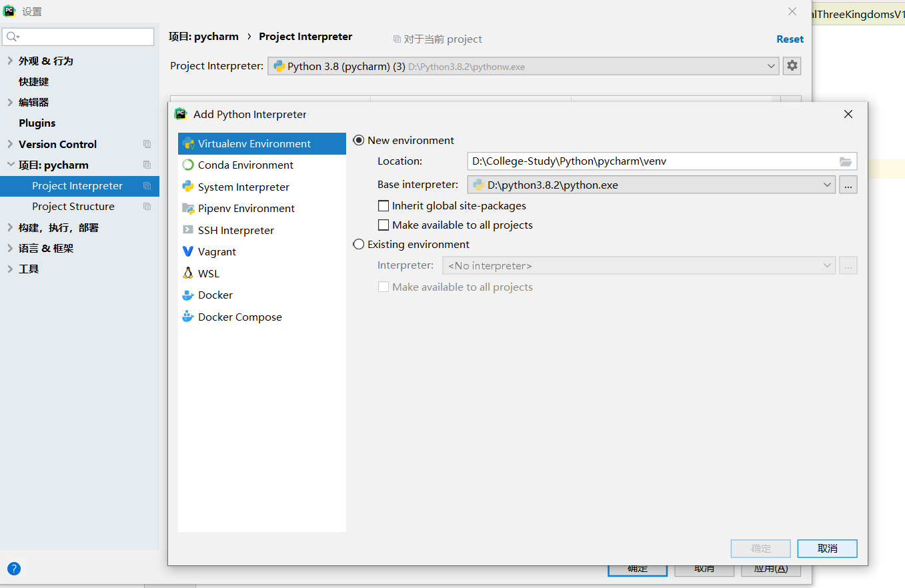The width and height of the screenshot is (905, 588).
Task: Choose the WSL interpreter option
Action: coord(207,273)
